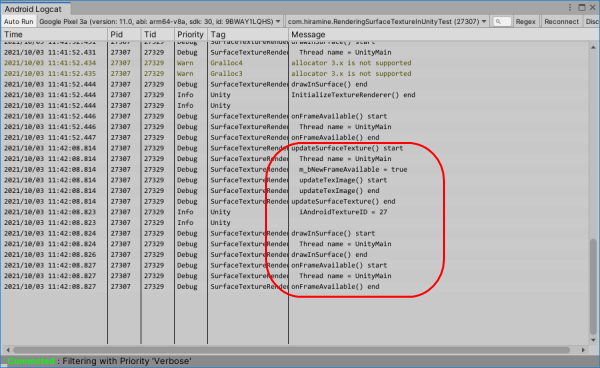Screen dimensions: 600x368
Task: Click the vertical scrollbar up arrow
Action: [x=593, y=47]
